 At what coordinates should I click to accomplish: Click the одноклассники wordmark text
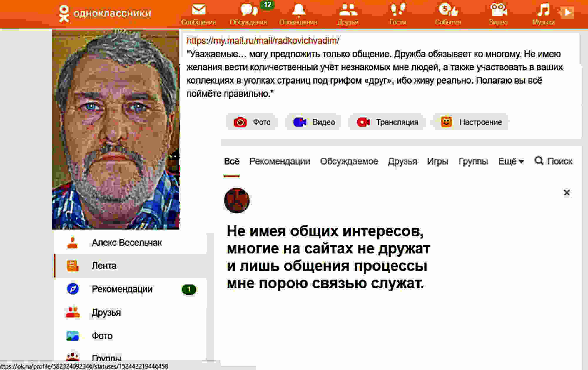tap(112, 14)
